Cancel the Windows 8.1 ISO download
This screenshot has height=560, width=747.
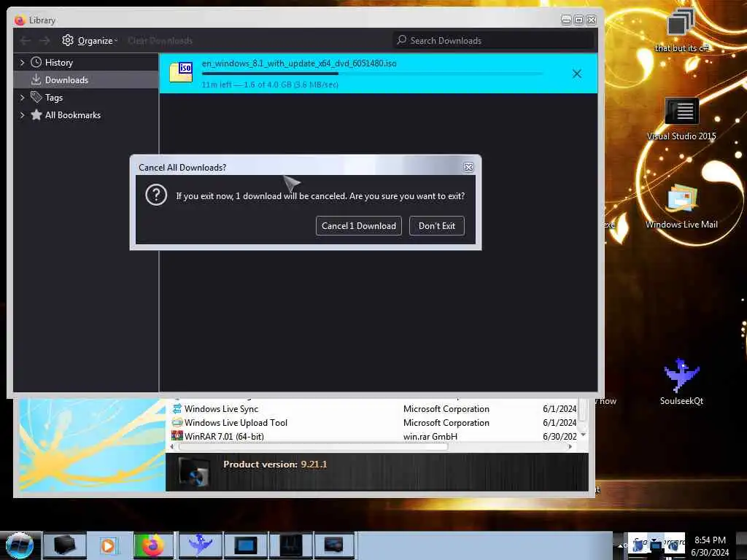(x=577, y=74)
